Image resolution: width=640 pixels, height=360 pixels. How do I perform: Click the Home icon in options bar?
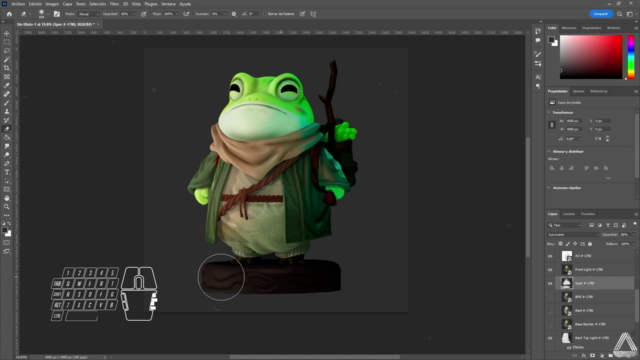pos(9,14)
